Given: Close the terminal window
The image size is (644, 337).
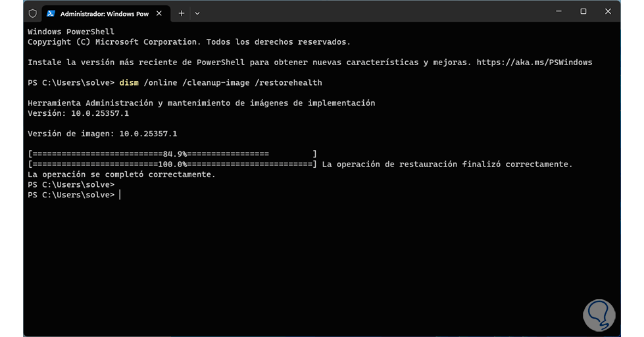Looking at the screenshot, I should pyautogui.click(x=608, y=11).
